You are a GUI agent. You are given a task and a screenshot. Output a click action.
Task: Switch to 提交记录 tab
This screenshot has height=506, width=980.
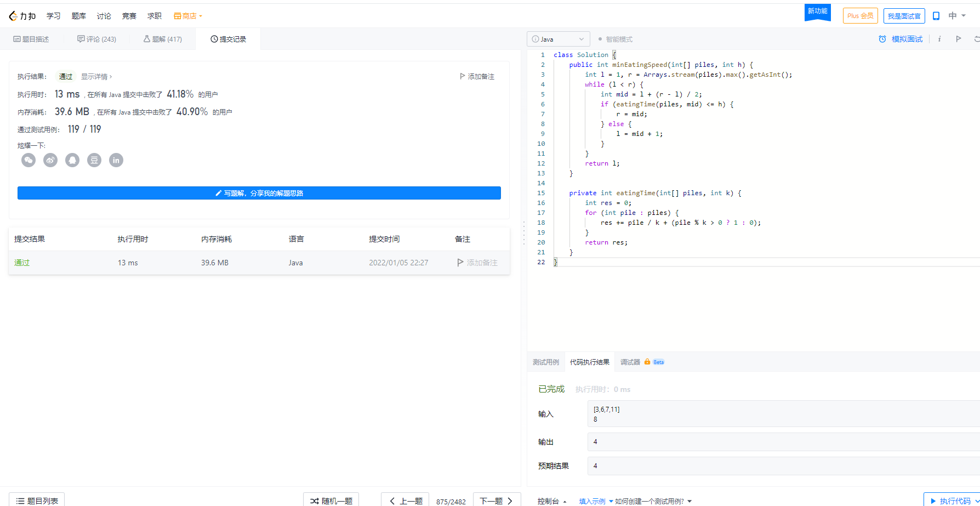229,39
